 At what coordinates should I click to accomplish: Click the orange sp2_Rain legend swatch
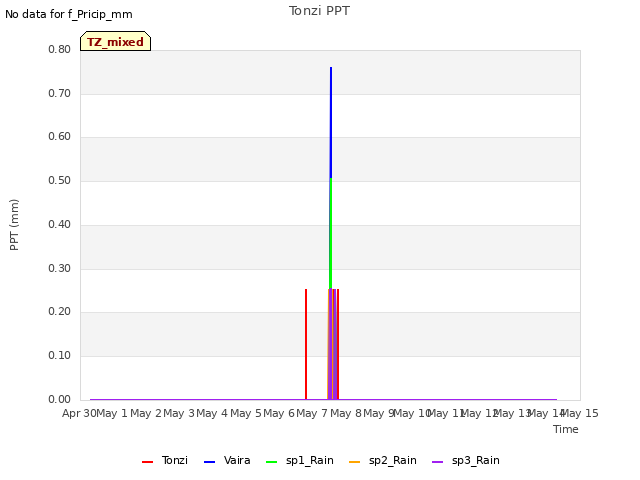(355, 462)
